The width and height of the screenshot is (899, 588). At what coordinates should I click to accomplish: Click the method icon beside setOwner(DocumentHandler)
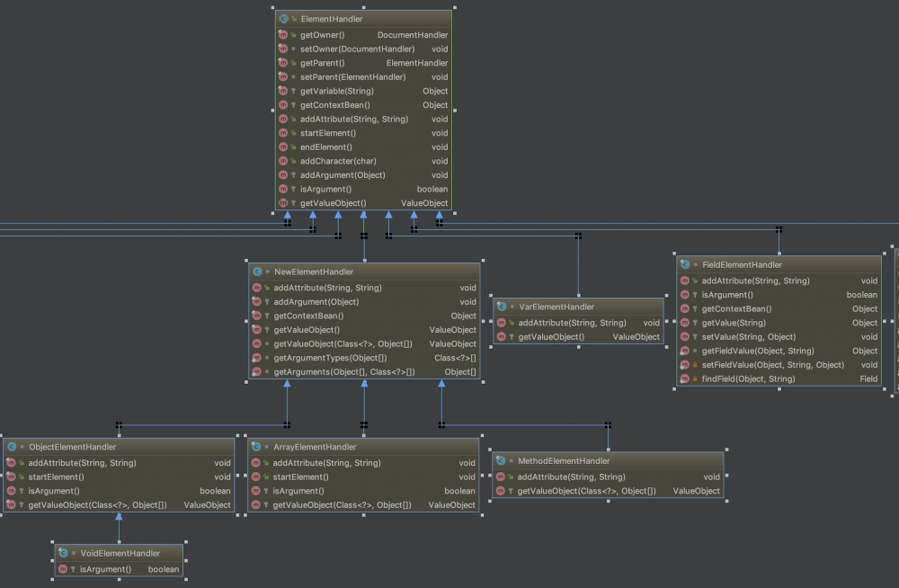[283, 49]
